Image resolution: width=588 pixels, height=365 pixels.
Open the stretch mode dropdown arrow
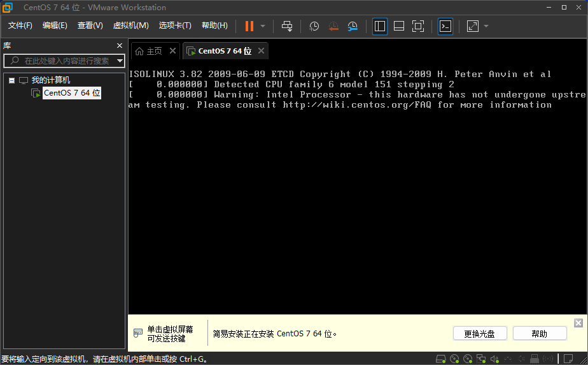coord(486,26)
